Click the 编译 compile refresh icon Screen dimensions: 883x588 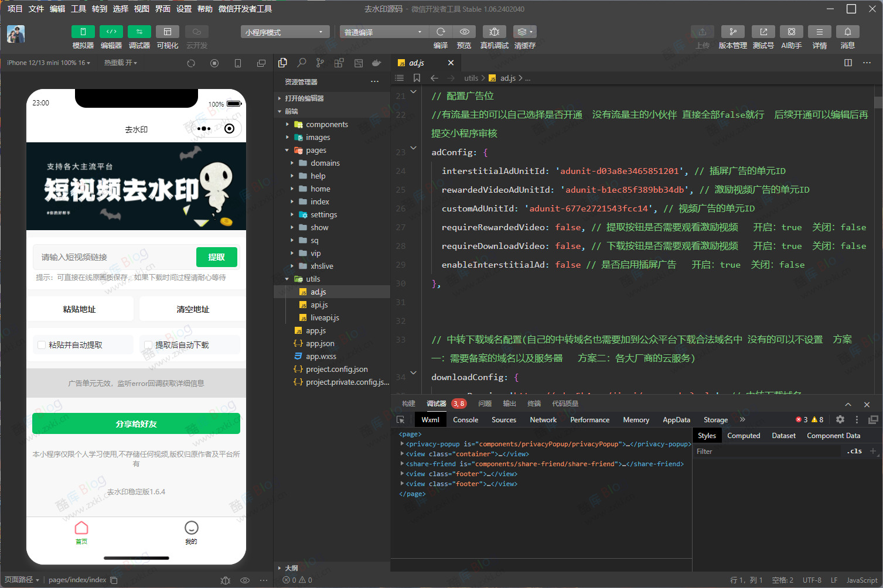point(441,32)
